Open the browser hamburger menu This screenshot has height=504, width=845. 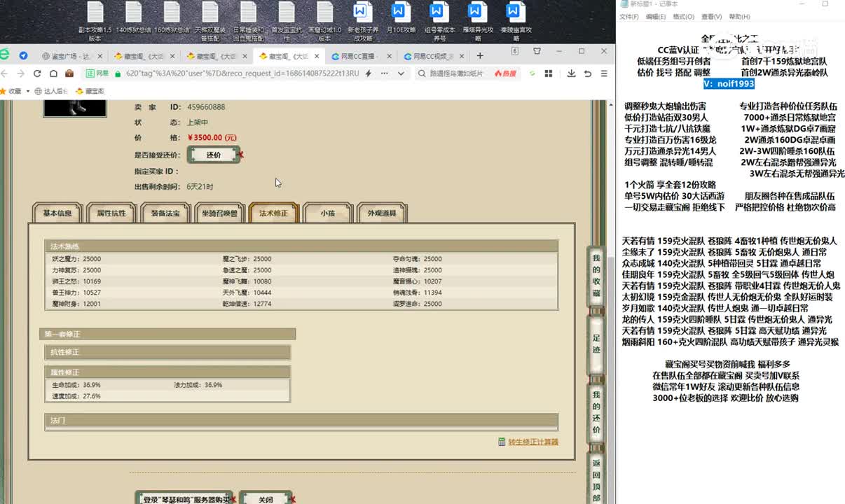pyautogui.click(x=604, y=73)
